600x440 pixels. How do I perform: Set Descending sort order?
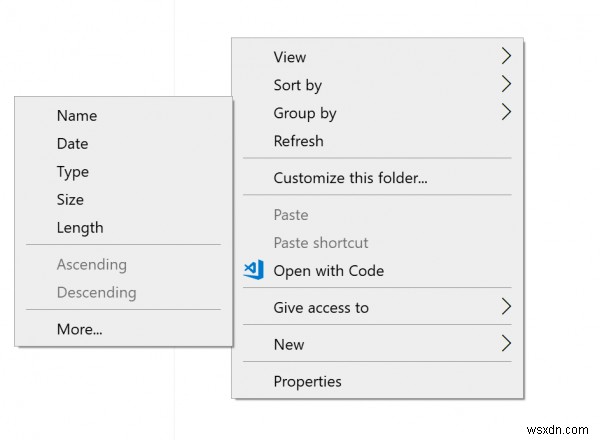tap(96, 293)
